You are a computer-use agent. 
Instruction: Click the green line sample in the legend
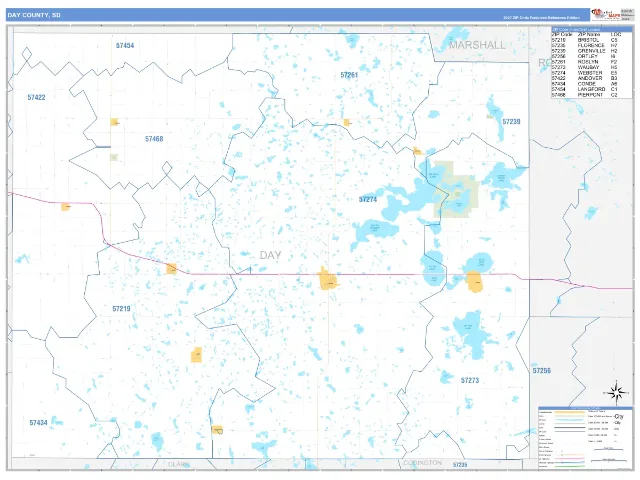(570, 467)
